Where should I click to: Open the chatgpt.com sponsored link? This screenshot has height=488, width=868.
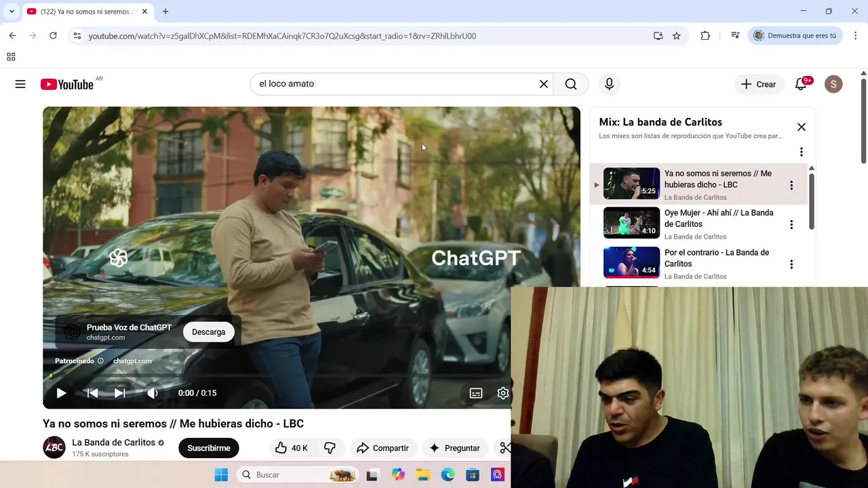(x=132, y=361)
